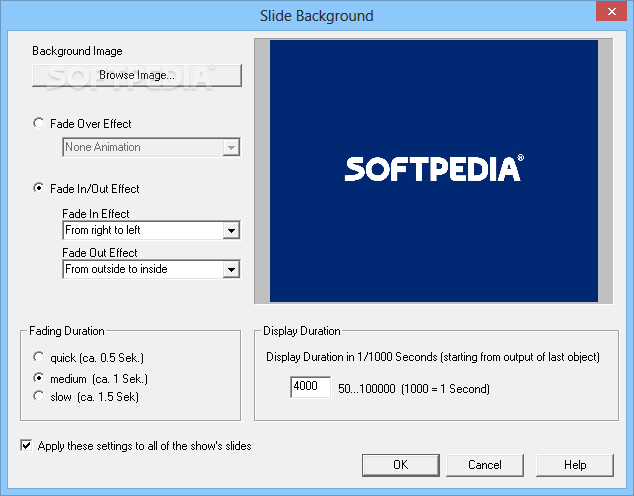Screen dimensions: 634x496
Task: Click the slide background preview image
Action: coord(434,171)
